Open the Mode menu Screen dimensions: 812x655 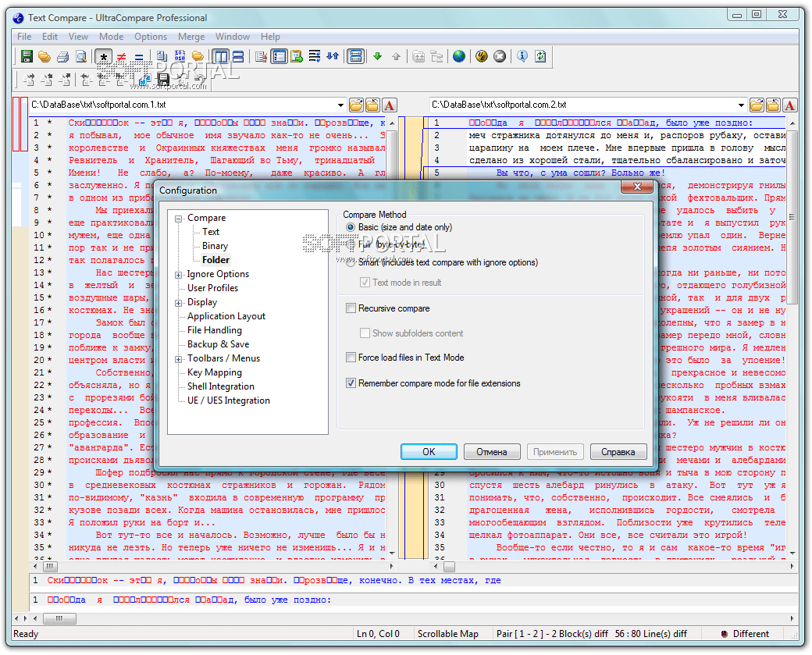pyautogui.click(x=112, y=37)
